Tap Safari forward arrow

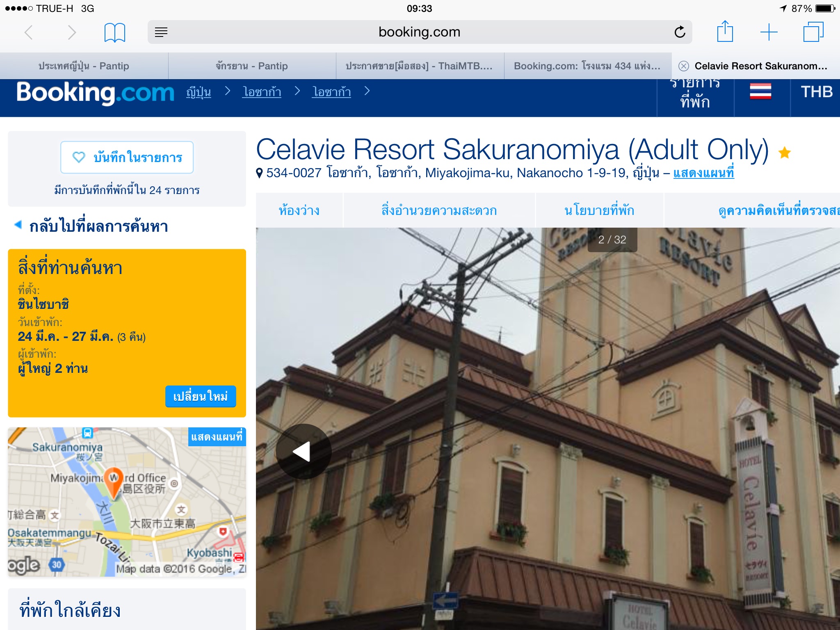click(72, 32)
